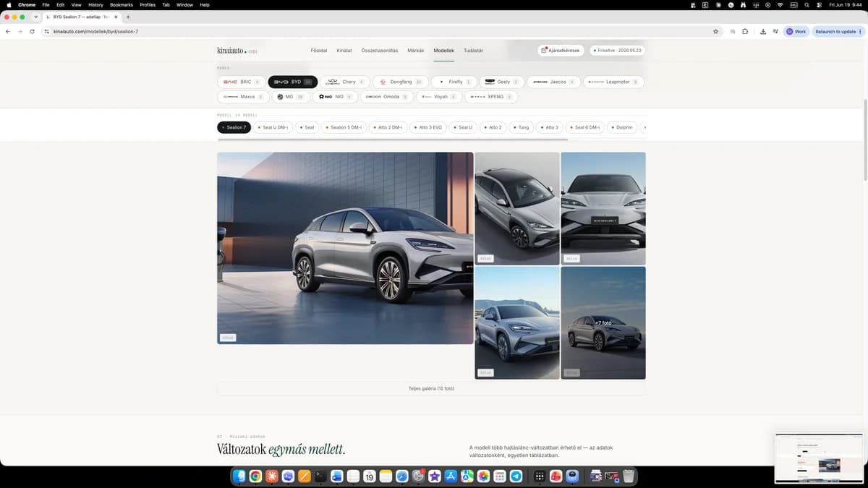Open a new tab with the plus icon

tap(128, 17)
